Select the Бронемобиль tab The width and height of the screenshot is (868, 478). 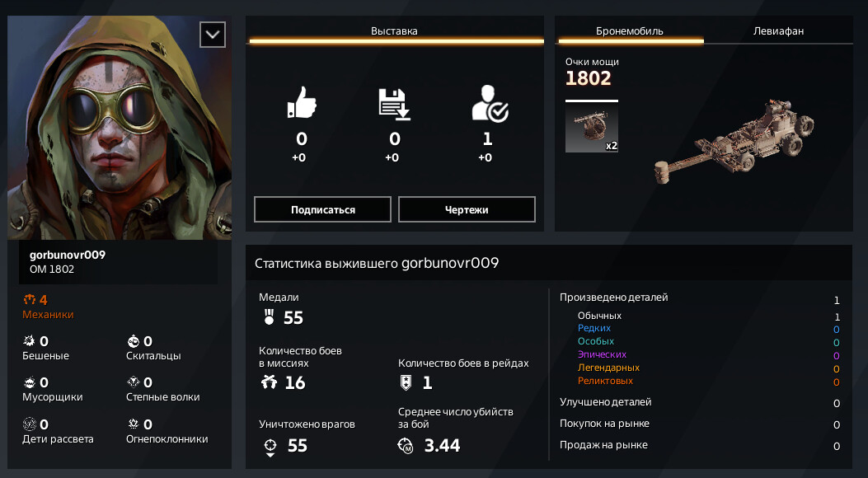point(630,31)
